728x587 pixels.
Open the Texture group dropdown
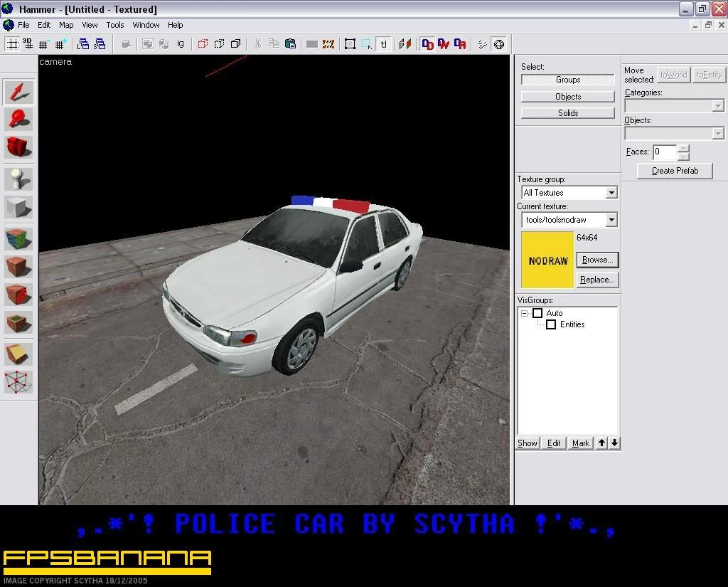pos(611,192)
